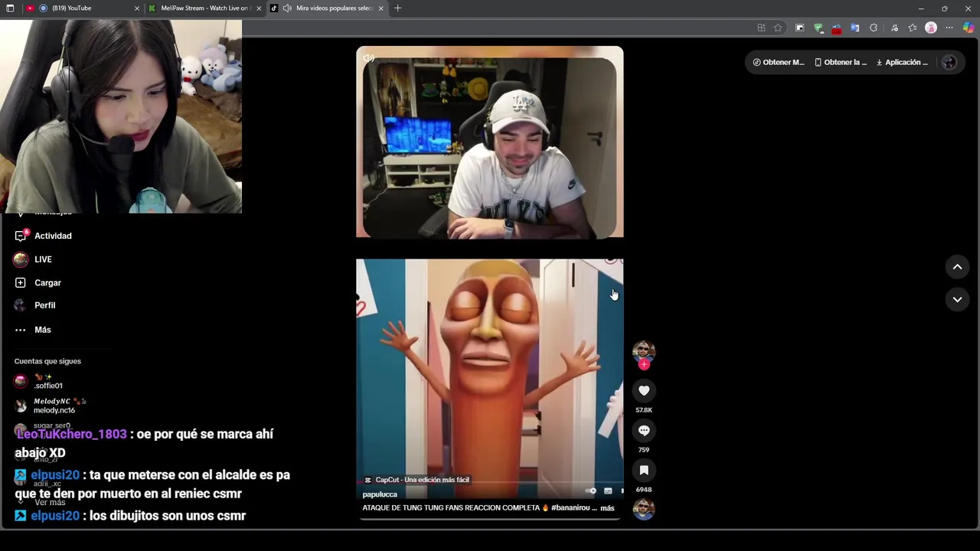Click the 759 comment count
The image size is (980, 551).
coord(644,450)
